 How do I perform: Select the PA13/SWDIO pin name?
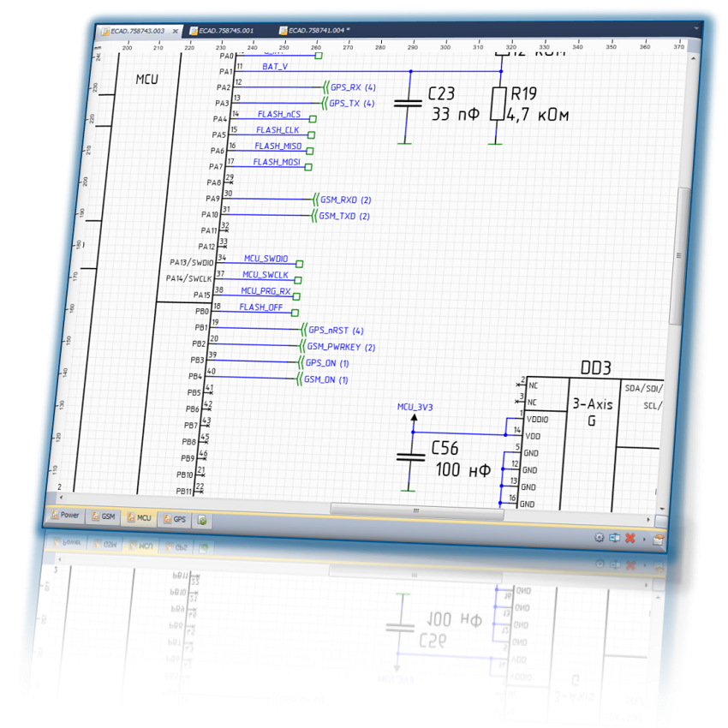tap(192, 262)
